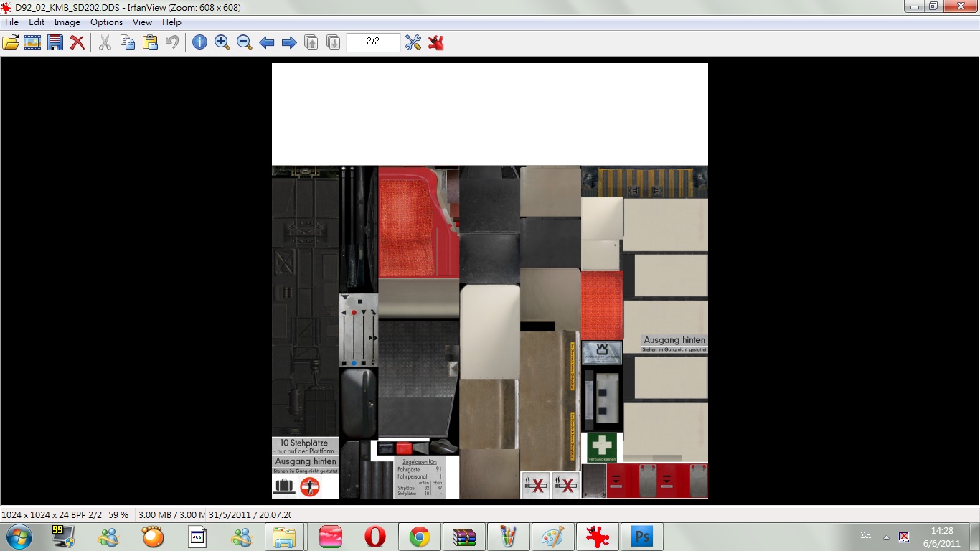Click the Undo arrow icon
This screenshot has height=551, width=980.
click(172, 42)
